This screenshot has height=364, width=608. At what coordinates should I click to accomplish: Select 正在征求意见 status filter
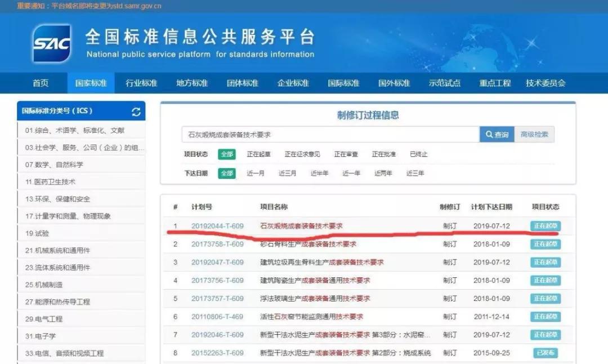click(x=302, y=154)
